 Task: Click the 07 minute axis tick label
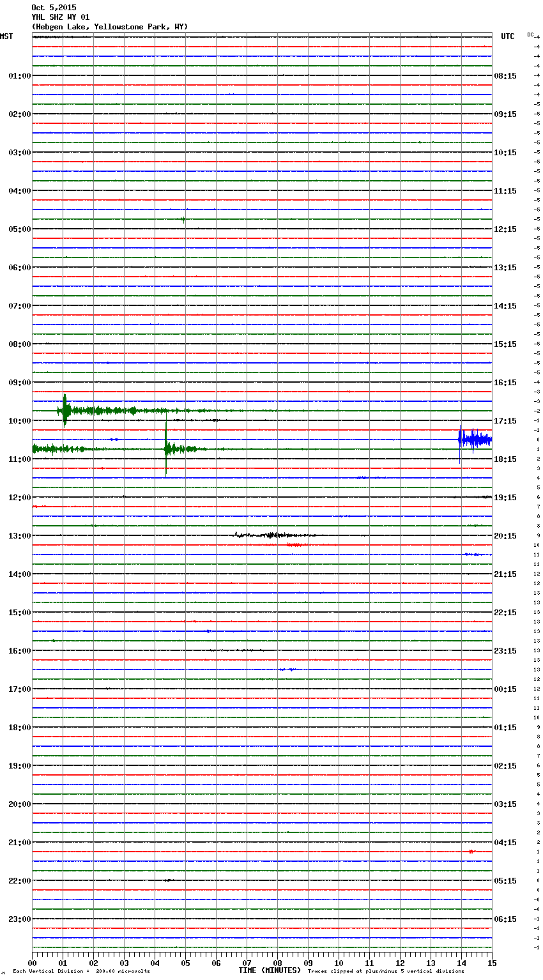tap(247, 963)
